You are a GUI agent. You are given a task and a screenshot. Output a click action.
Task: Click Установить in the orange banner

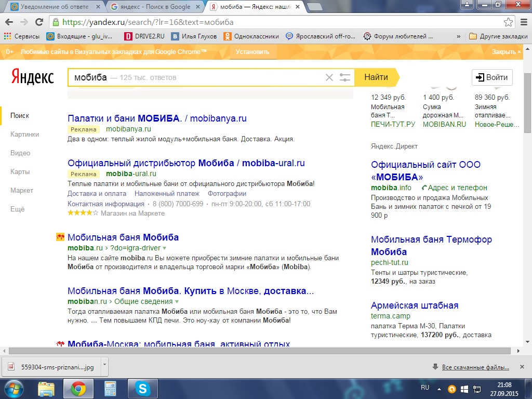click(x=252, y=52)
